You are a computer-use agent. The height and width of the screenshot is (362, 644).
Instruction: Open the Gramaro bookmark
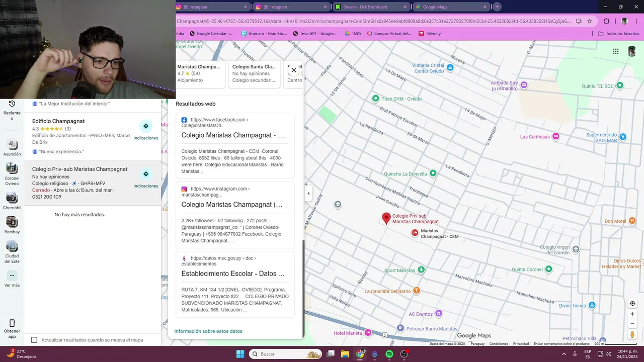264,34
